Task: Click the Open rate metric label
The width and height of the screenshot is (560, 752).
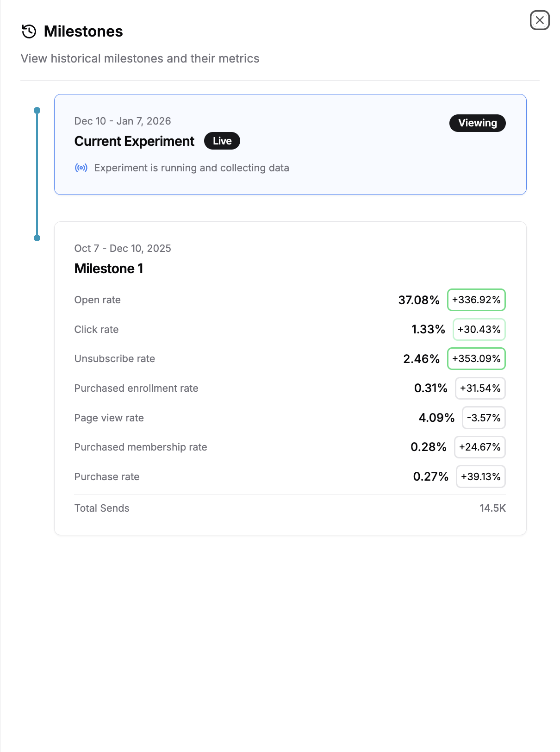Action: click(97, 300)
